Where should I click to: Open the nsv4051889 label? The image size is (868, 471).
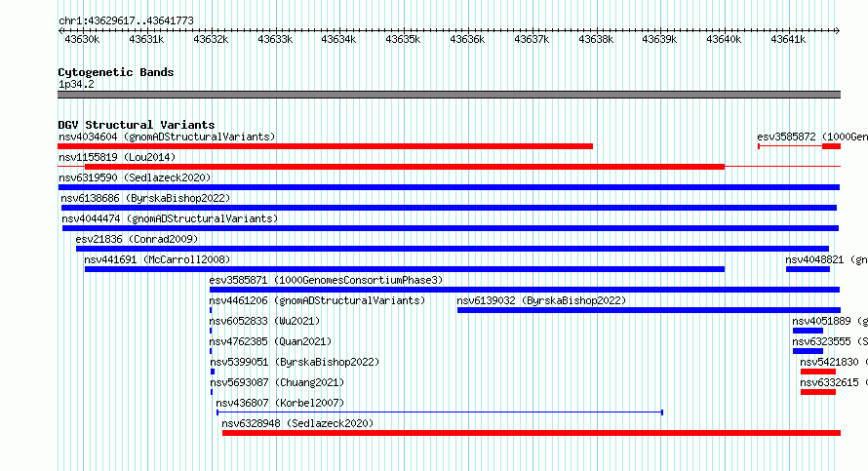pos(829,321)
